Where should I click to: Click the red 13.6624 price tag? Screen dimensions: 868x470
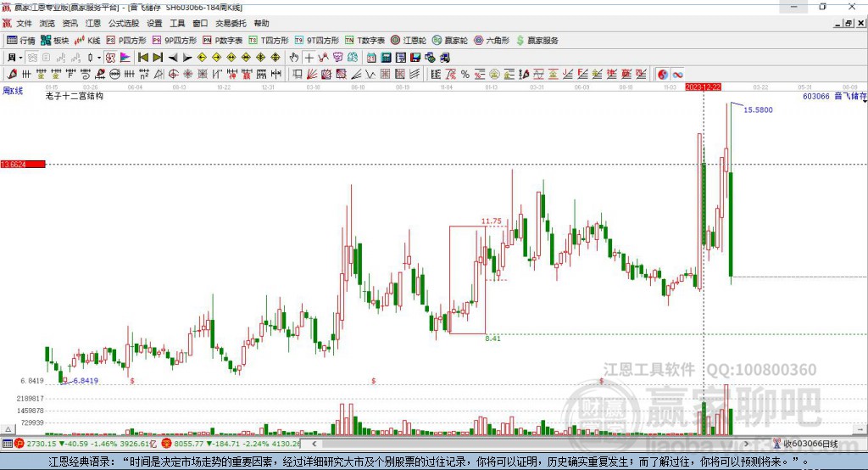23,164
